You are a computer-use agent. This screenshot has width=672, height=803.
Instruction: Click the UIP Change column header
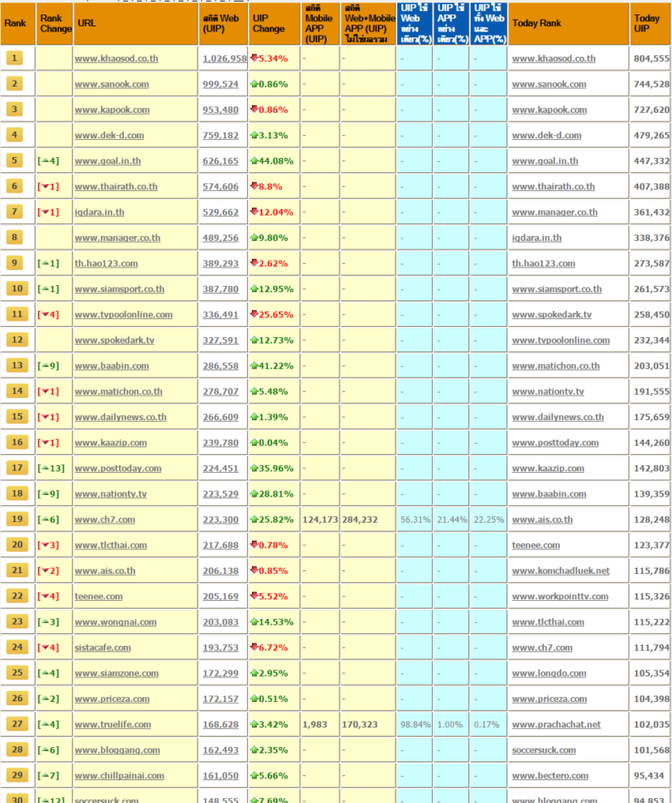(x=269, y=24)
